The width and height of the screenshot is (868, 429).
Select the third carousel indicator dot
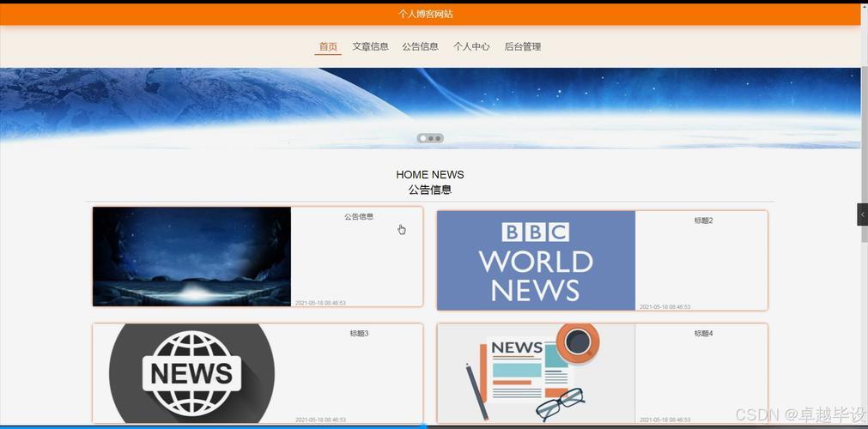(437, 138)
